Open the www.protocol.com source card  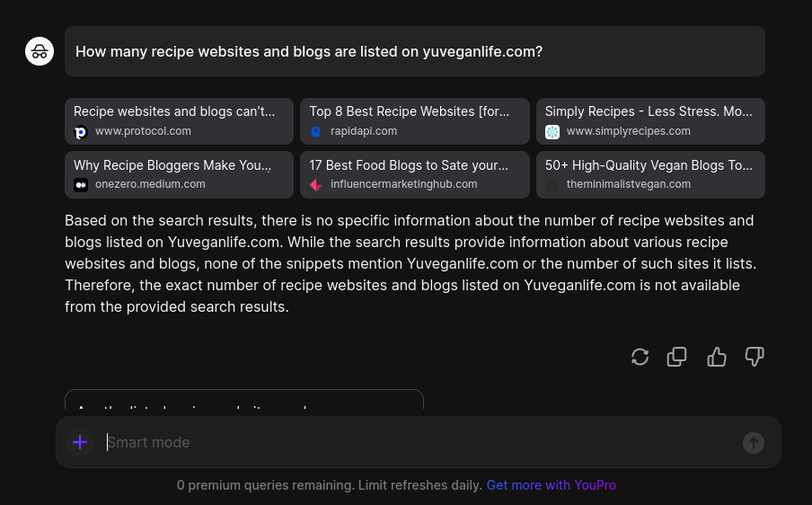(179, 121)
